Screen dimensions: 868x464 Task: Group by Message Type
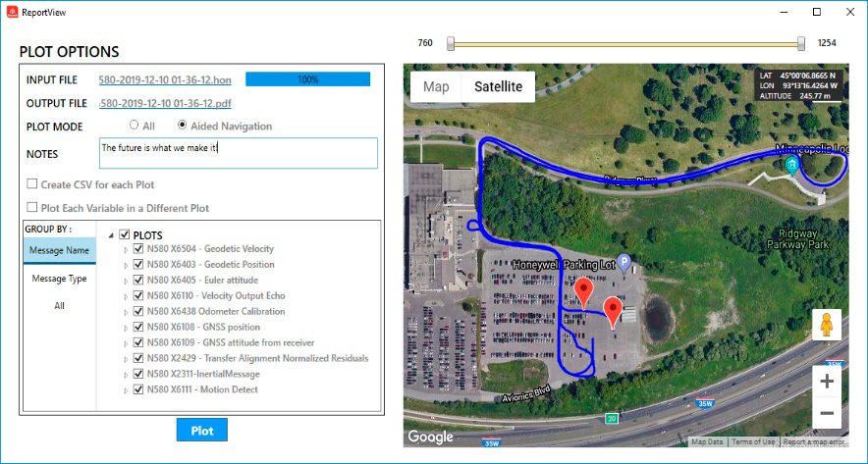pos(60,279)
